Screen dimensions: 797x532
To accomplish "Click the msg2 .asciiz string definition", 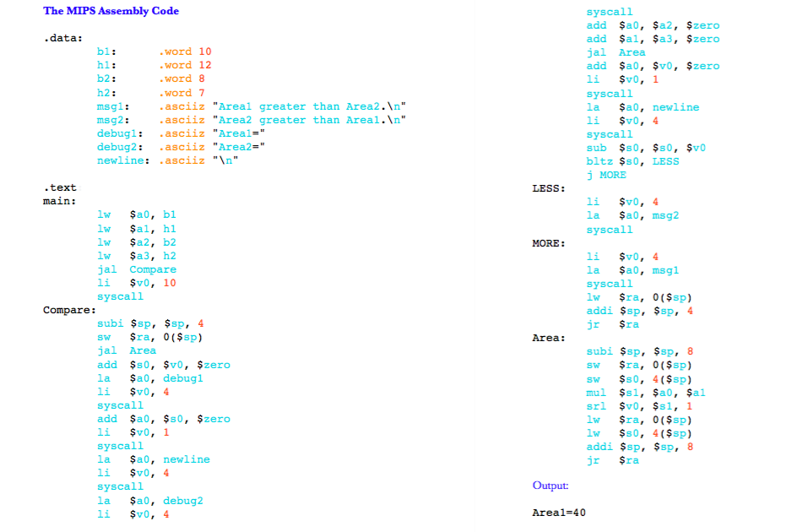I will click(x=251, y=120).
